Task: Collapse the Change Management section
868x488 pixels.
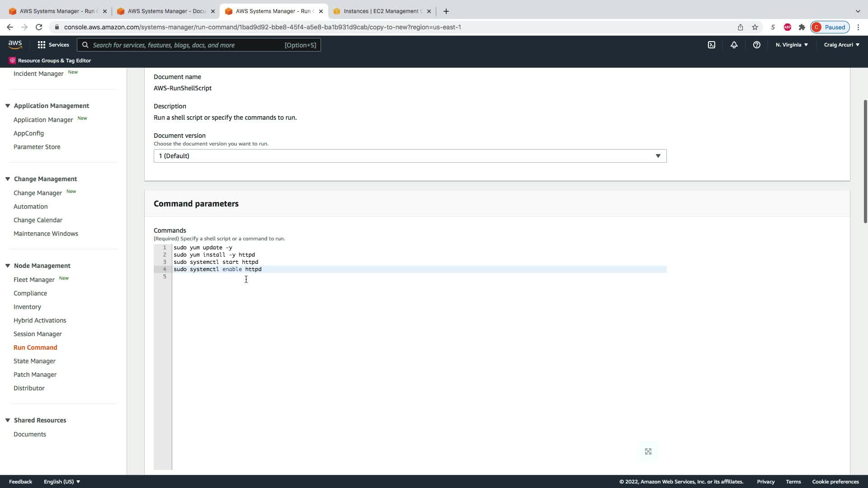Action: click(x=8, y=179)
